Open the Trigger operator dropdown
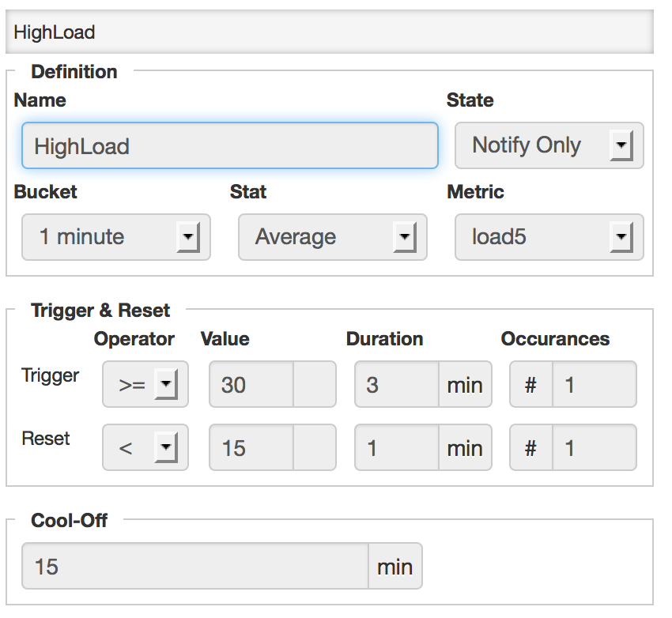 tap(145, 385)
